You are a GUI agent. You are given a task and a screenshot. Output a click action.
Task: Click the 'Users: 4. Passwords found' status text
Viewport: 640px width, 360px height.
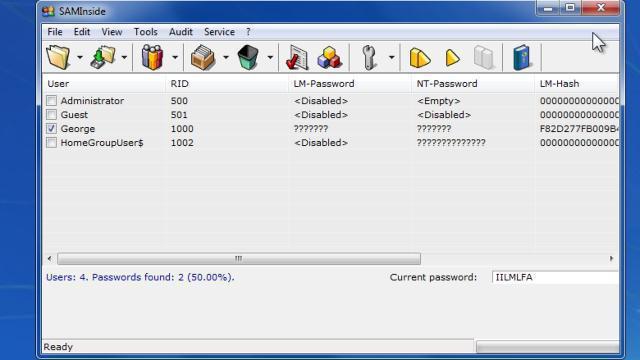click(x=140, y=277)
